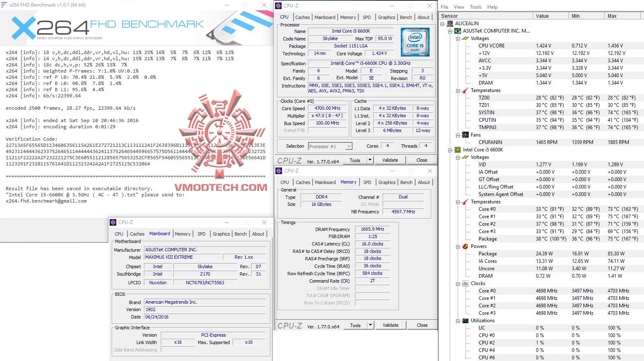644x361 pixels.
Task: Switch to About tab in the mainboard CPU-Z window
Action: tap(258, 234)
